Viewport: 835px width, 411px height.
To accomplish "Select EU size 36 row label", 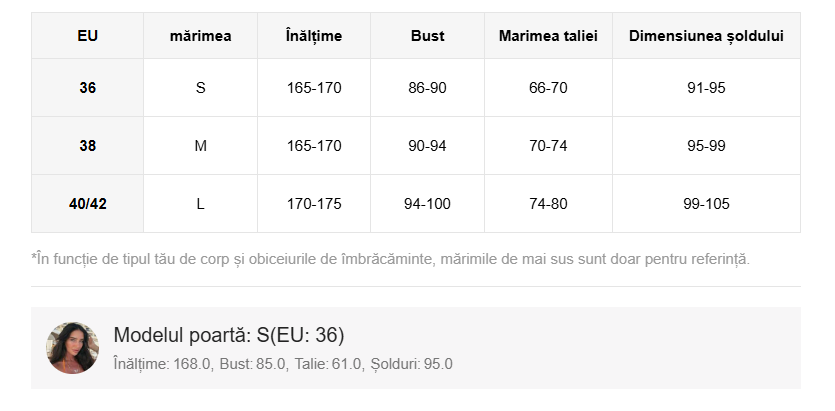I will [x=87, y=88].
